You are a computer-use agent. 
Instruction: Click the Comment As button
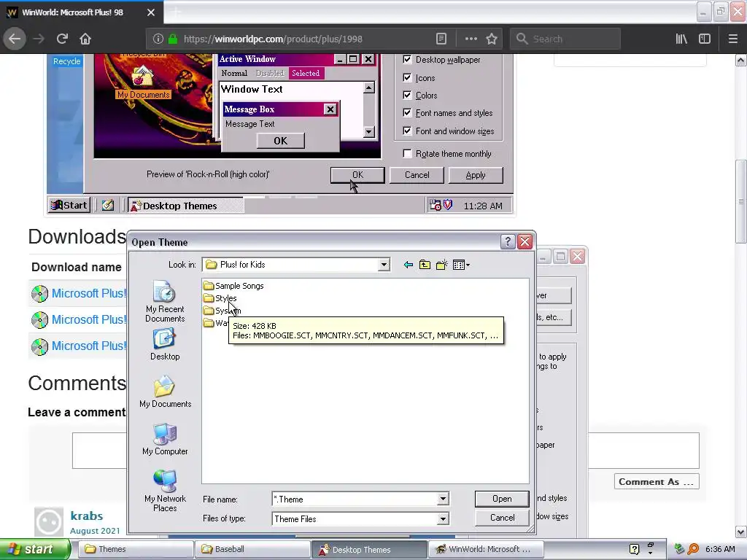[657, 481]
